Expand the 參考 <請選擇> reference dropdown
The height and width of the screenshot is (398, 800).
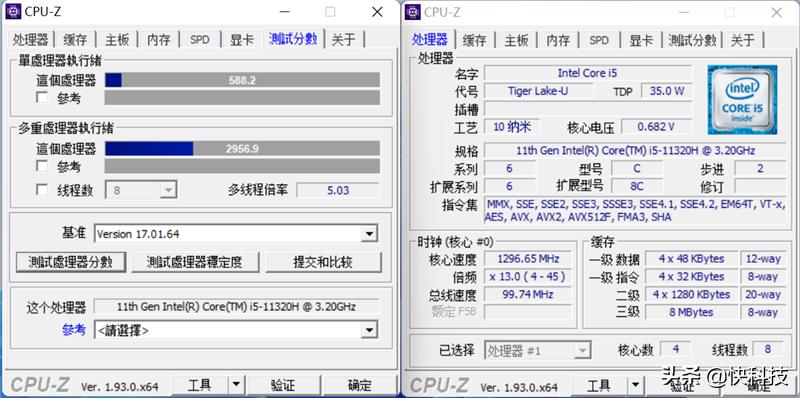pyautogui.click(x=236, y=330)
